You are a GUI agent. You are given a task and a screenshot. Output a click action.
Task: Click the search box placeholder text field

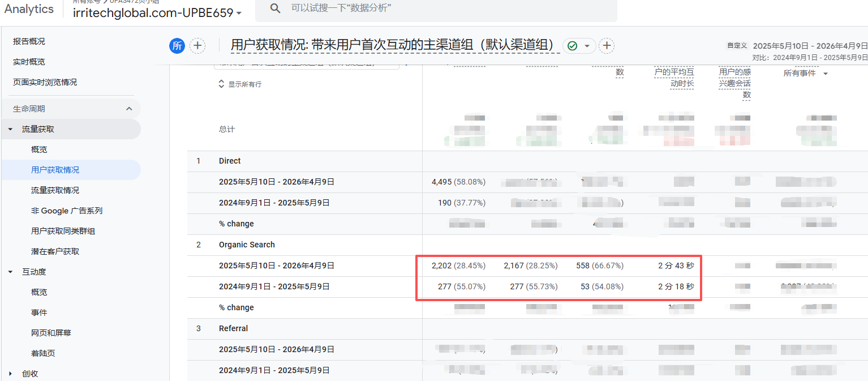341,8
